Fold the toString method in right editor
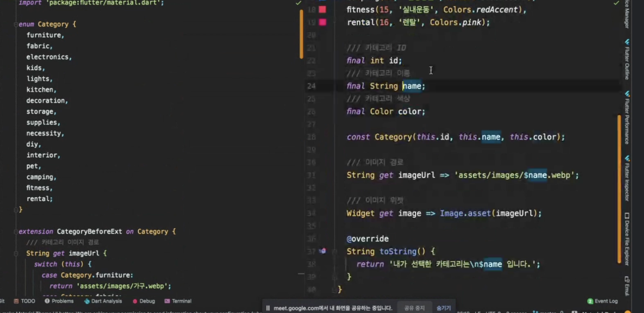Image resolution: width=644 pixels, height=313 pixels. click(x=334, y=251)
